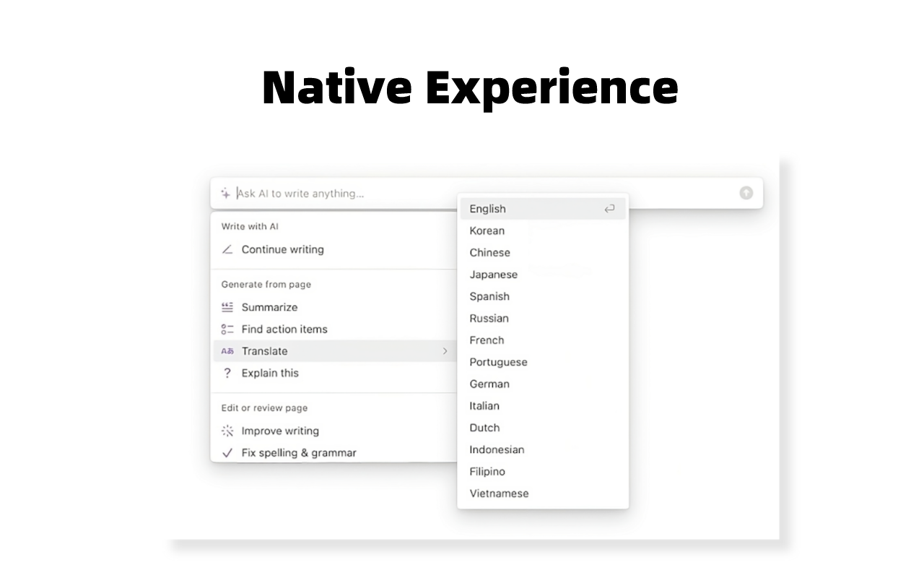The image size is (924, 578).
Task: Select Portuguese in the dropdown list
Action: [x=498, y=362]
